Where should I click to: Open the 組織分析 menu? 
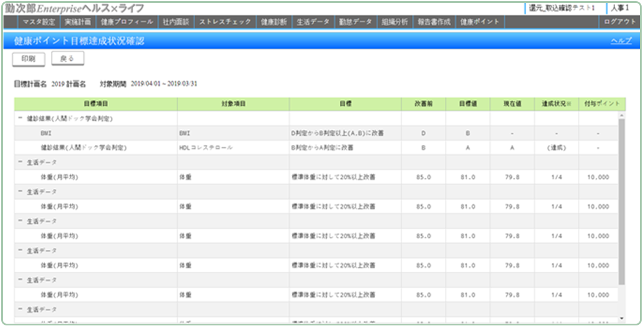coord(395,22)
